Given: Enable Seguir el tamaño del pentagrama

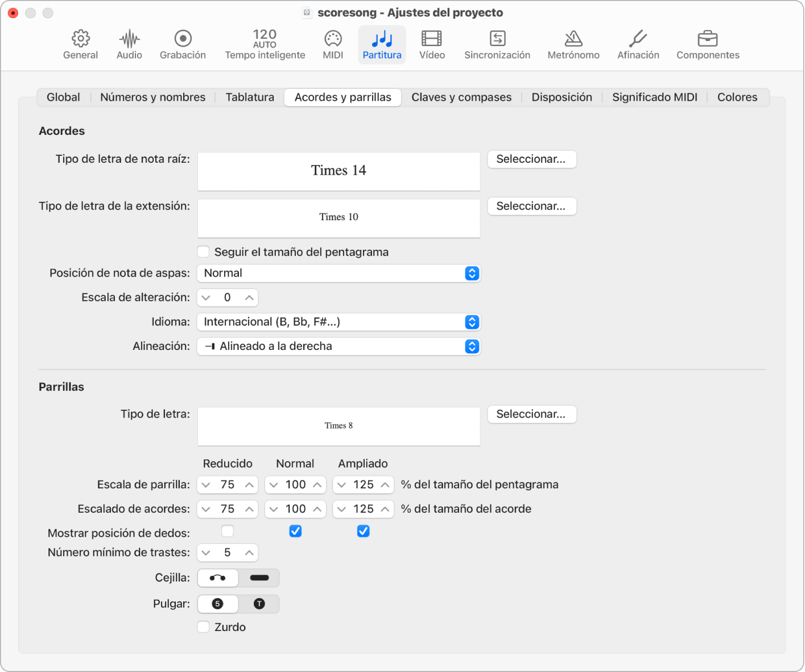Looking at the screenshot, I should coord(203,252).
